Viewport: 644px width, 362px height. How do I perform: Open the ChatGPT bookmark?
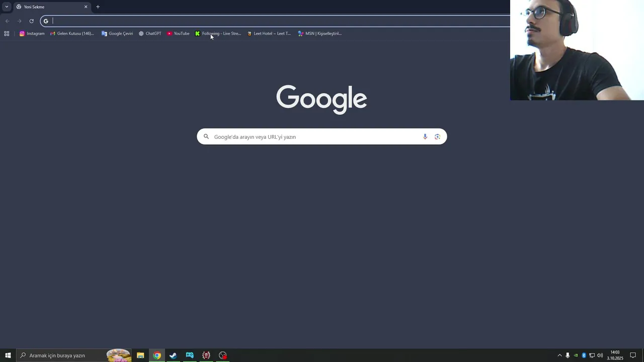tap(150, 34)
